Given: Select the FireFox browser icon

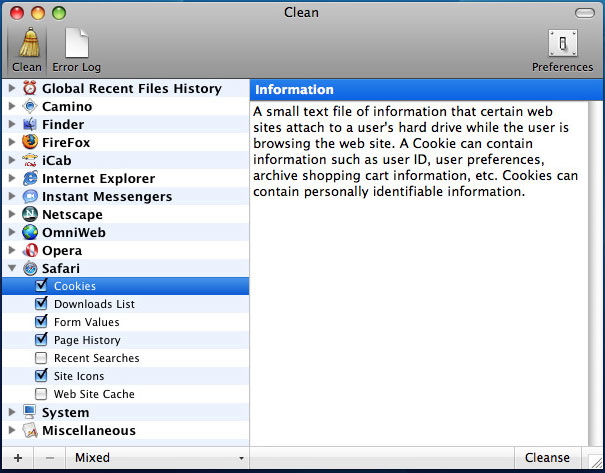Looking at the screenshot, I should tap(30, 142).
